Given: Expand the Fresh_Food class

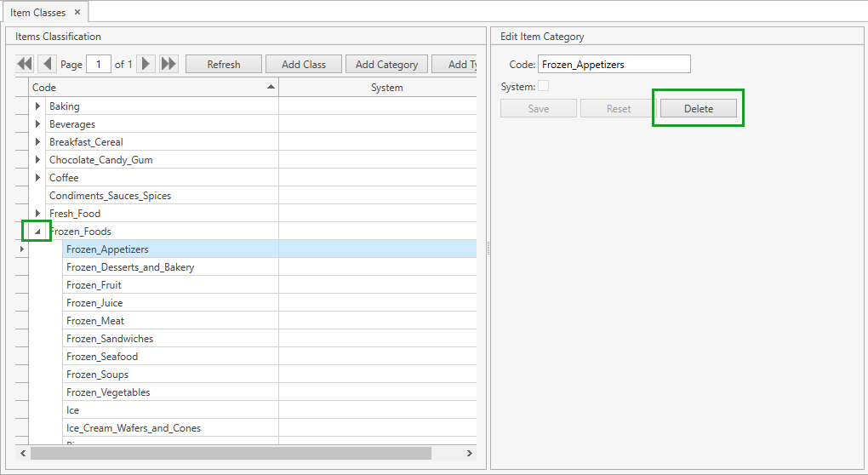Looking at the screenshot, I should click(37, 214).
